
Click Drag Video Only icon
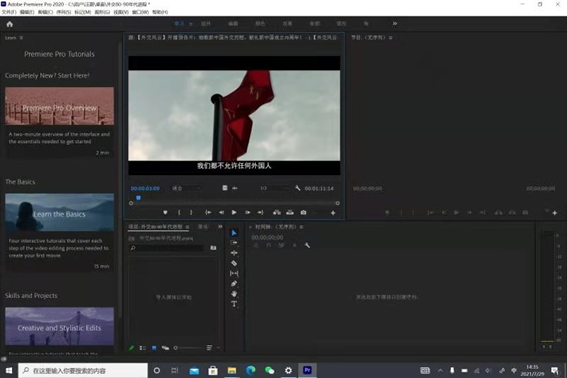click(x=225, y=188)
